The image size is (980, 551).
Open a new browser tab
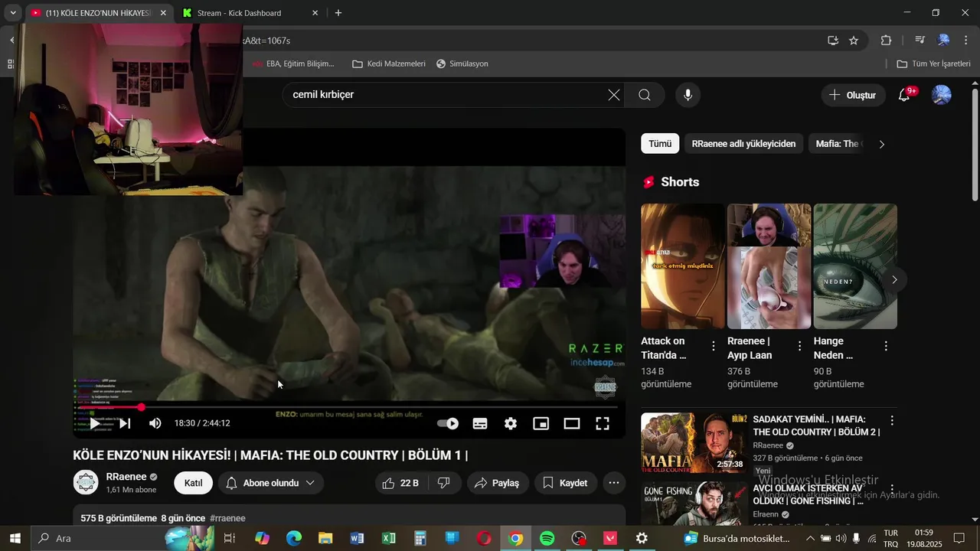click(x=338, y=13)
